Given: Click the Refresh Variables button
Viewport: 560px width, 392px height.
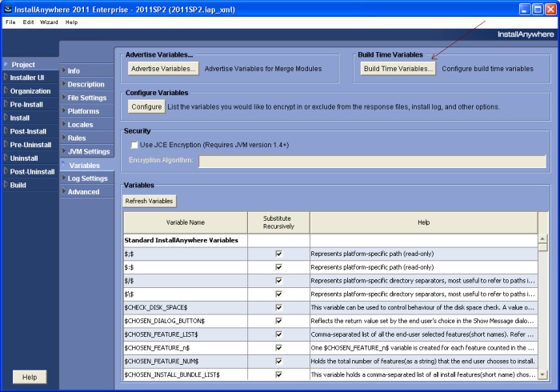Looking at the screenshot, I should [149, 201].
